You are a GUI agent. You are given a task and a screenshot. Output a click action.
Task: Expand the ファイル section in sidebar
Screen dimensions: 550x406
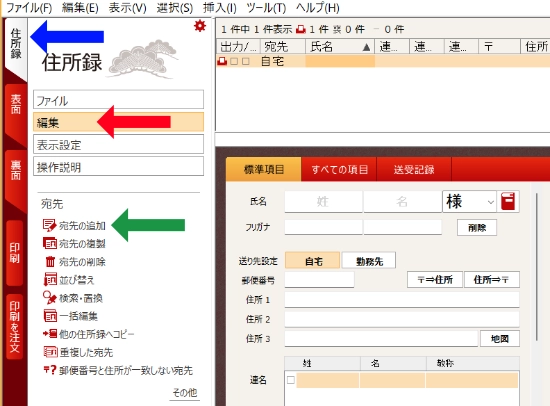pos(119,100)
